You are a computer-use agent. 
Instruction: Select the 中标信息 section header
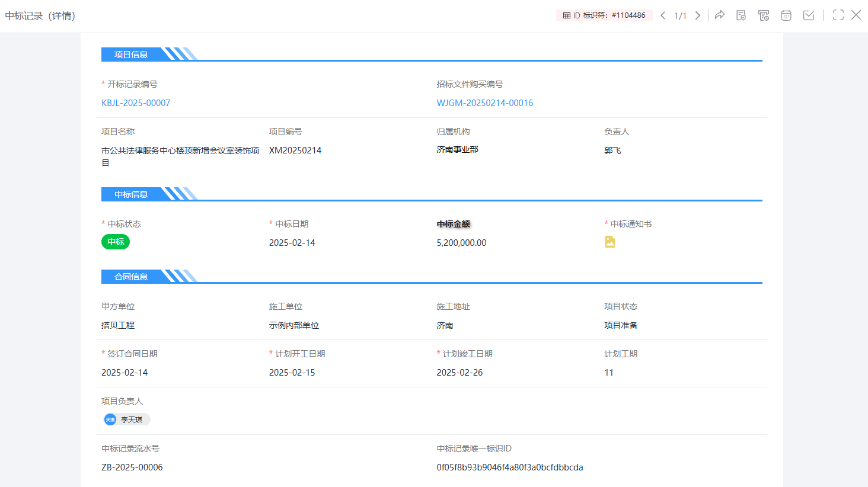click(x=131, y=194)
